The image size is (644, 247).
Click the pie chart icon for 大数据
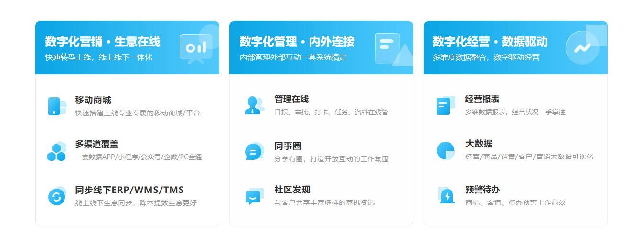point(445,151)
